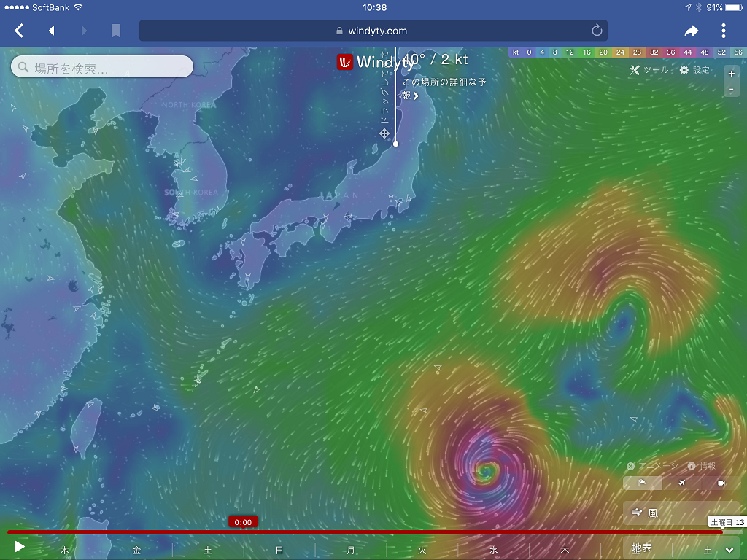Click the 情報 info icon

tap(690, 465)
